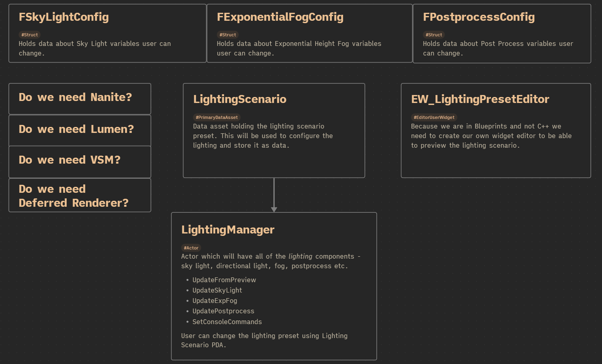Screen dimensions: 602x364
Task: Click the SetConsoleCommands list entry
Action: point(227,322)
